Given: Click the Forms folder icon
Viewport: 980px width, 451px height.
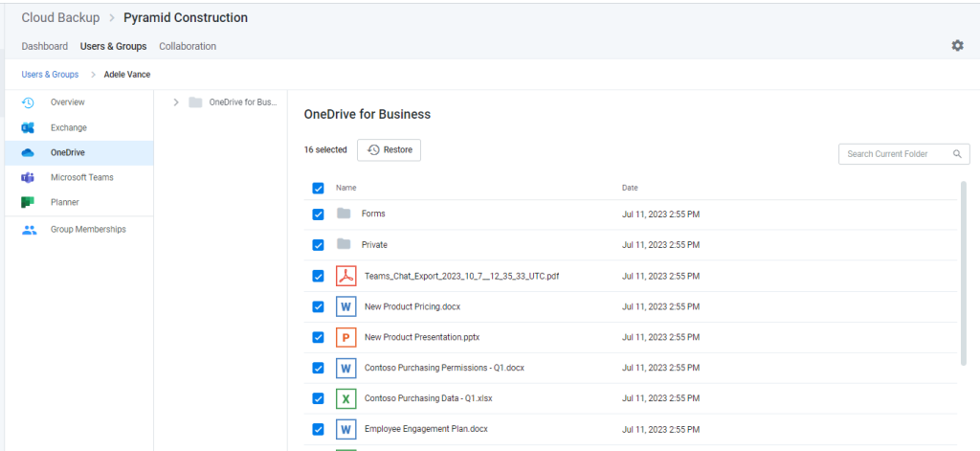Looking at the screenshot, I should point(344,214).
